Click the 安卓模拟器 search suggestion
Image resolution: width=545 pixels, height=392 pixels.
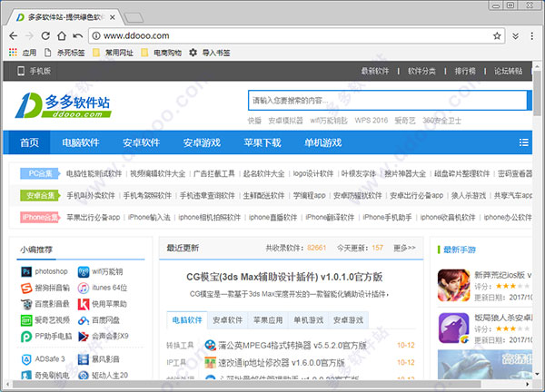pyautogui.click(x=285, y=121)
